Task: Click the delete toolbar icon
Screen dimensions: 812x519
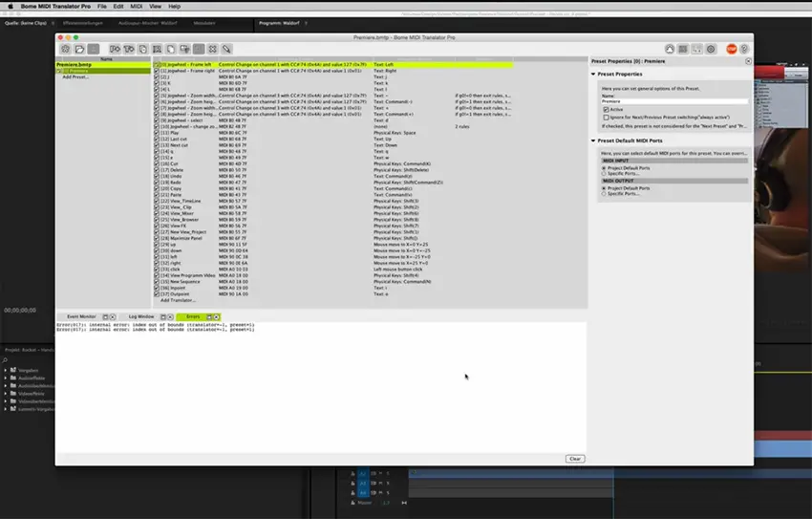Action: click(199, 49)
